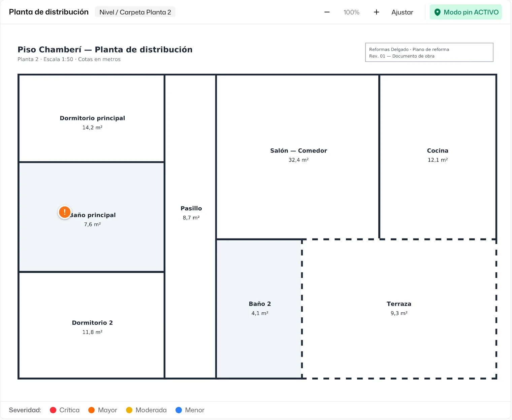Click the Baño principal room label
512x420 pixels.
pos(92,215)
